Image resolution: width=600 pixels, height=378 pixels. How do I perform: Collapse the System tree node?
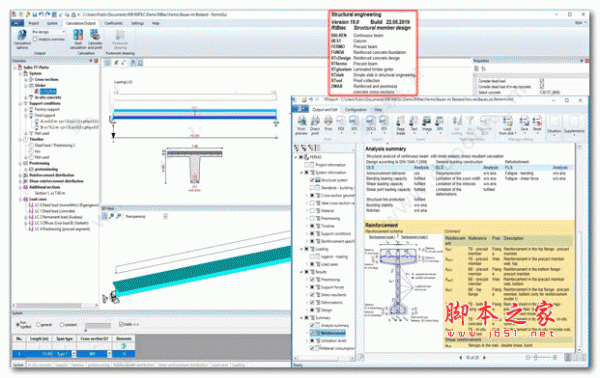(21, 73)
